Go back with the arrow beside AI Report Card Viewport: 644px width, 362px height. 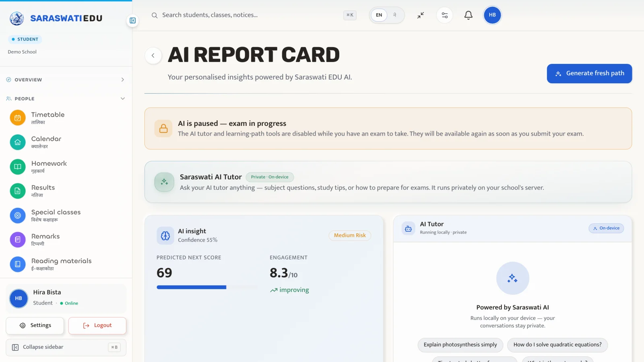[x=153, y=56]
